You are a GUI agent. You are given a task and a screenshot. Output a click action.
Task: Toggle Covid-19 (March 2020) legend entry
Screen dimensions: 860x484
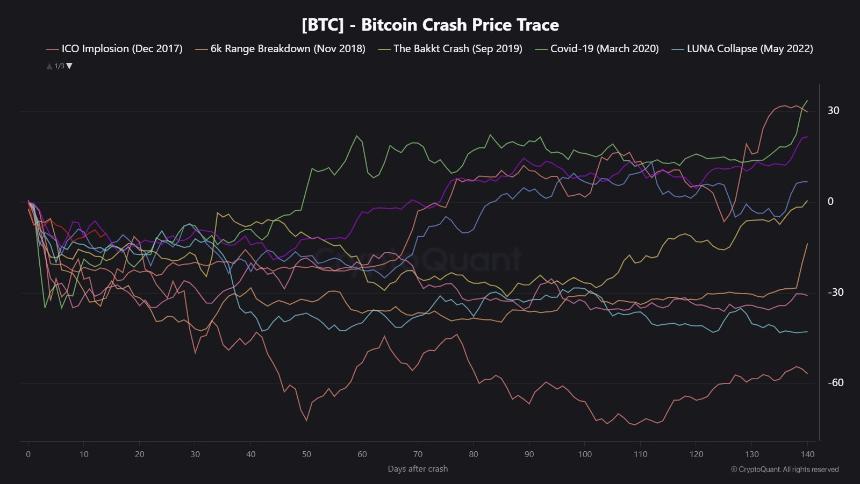tap(605, 48)
